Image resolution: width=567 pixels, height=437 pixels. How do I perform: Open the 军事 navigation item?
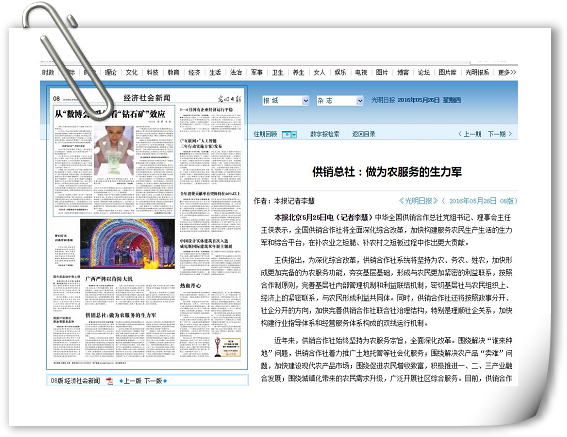[257, 72]
